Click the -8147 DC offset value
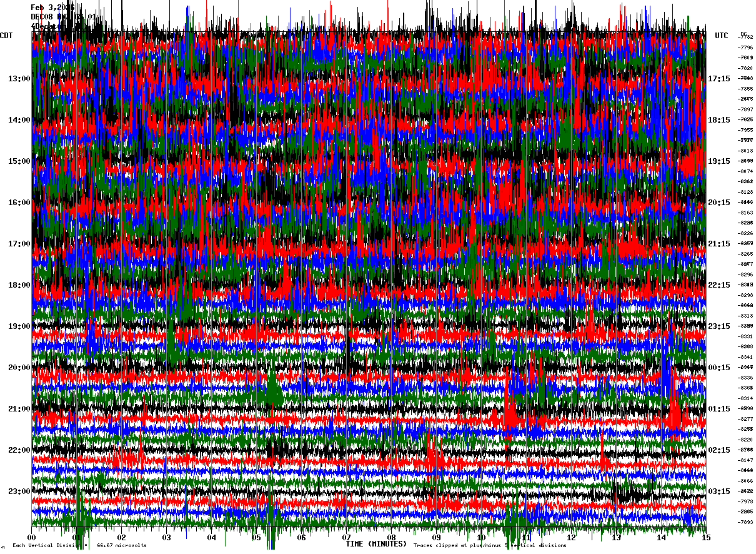756x554 pixels. (745, 460)
